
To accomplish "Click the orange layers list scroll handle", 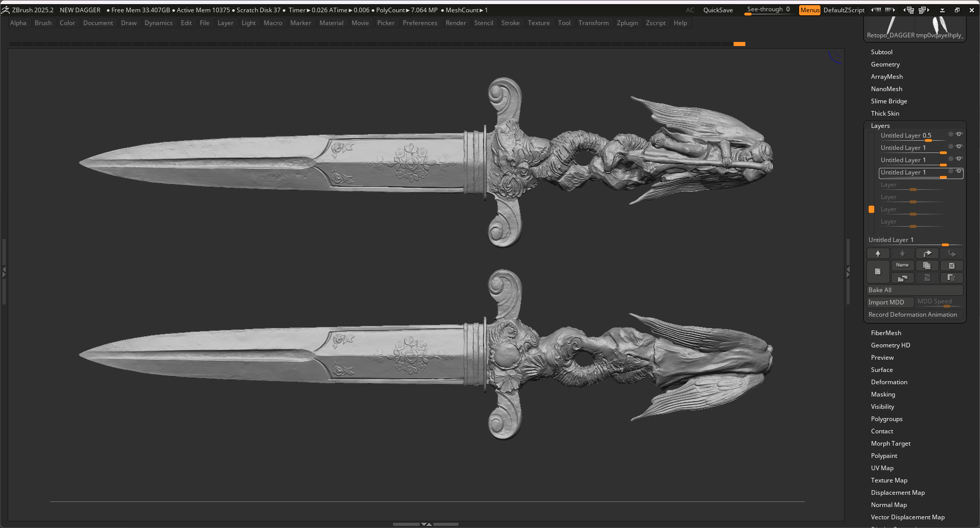I will (x=872, y=209).
